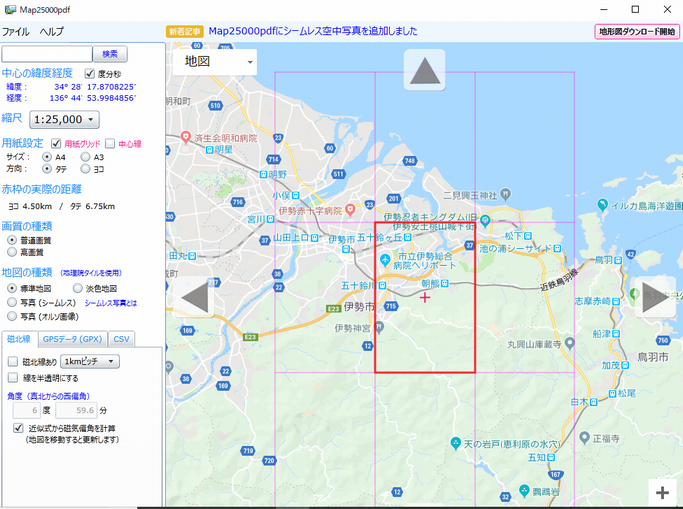Click the 宮川 station icon
The image size is (683, 509).
pos(270,219)
